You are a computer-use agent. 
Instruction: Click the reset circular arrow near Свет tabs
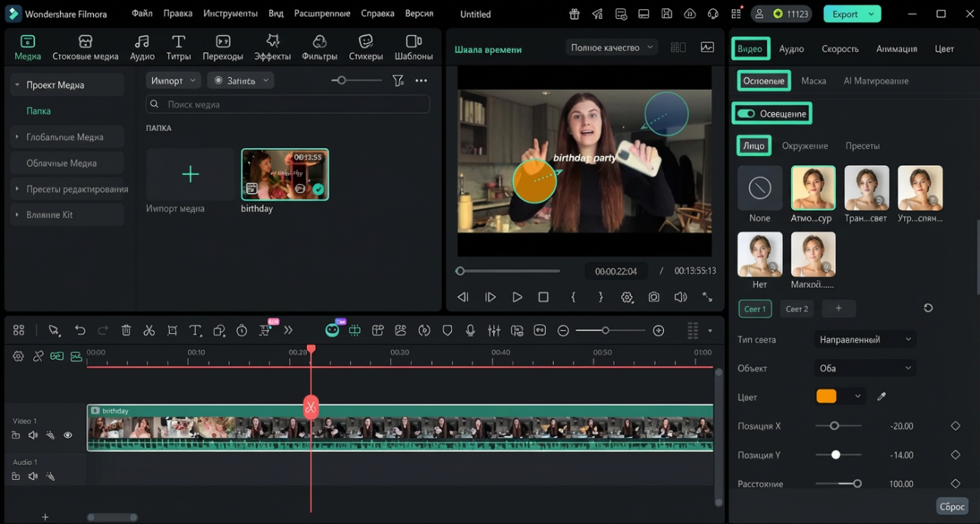928,308
